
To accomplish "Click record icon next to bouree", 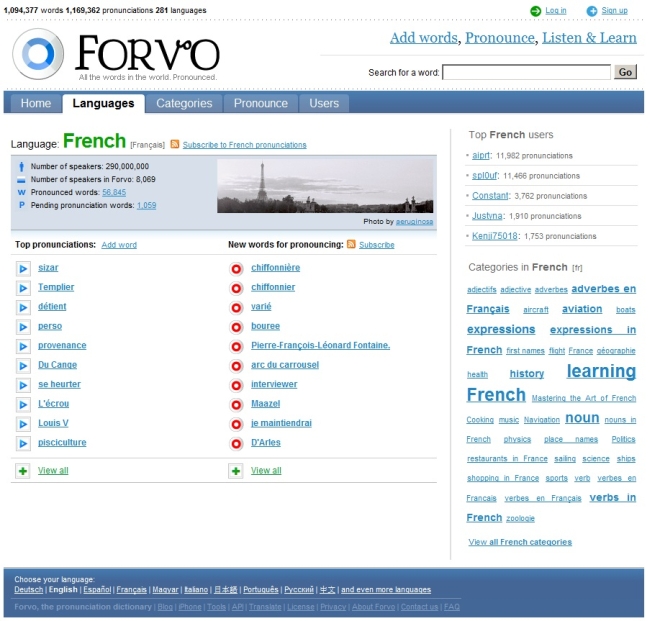I will pyautogui.click(x=236, y=327).
